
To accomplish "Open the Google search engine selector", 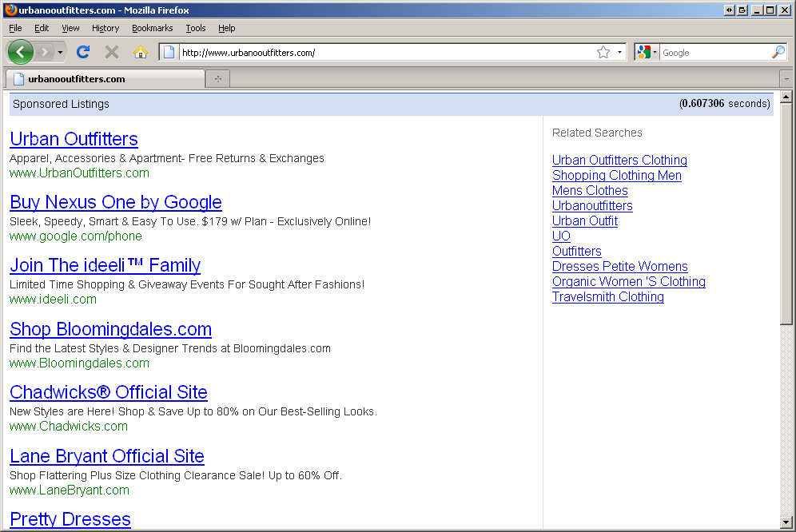I will point(647,52).
